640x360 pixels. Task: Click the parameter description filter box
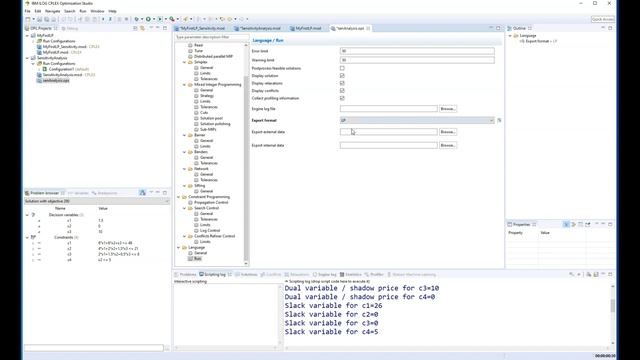pyautogui.click(x=211, y=37)
